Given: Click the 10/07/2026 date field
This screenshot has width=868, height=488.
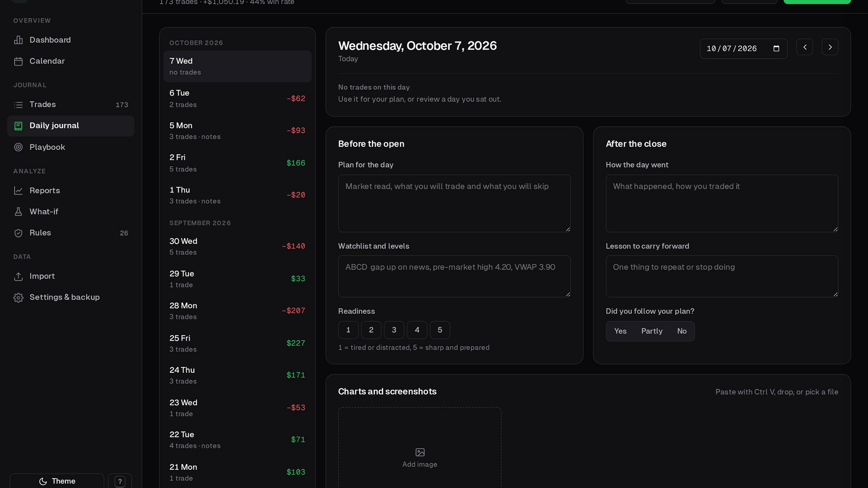Looking at the screenshot, I should [x=743, y=48].
